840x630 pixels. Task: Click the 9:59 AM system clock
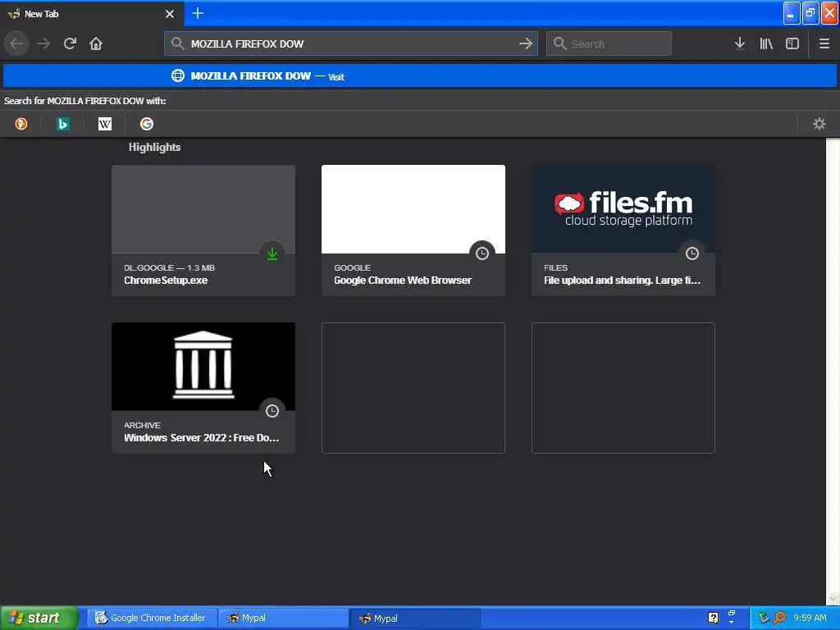click(810, 618)
